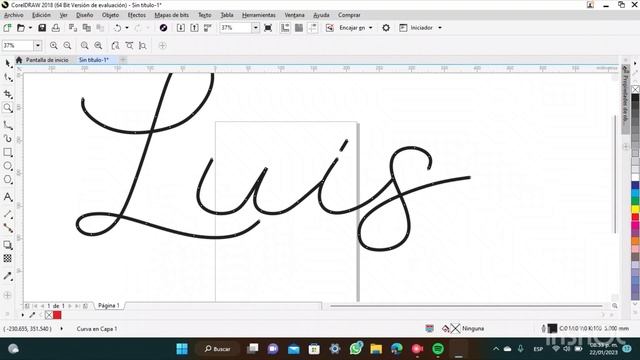Viewport: 640px width, 360px height.
Task: Expand the status bar coordinates arrow
Action: click(x=62, y=329)
